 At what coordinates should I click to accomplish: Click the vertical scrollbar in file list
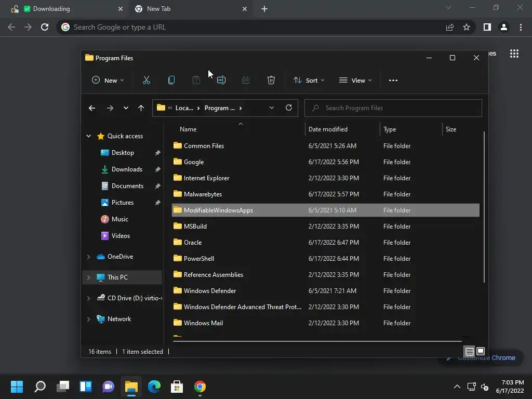click(484, 207)
